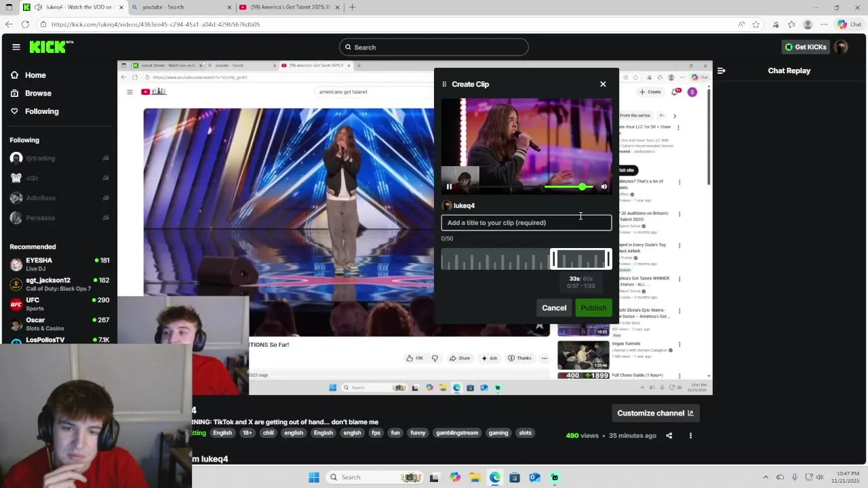Image resolution: width=868 pixels, height=488 pixels.
Task: Publish the clip
Action: [593, 308]
